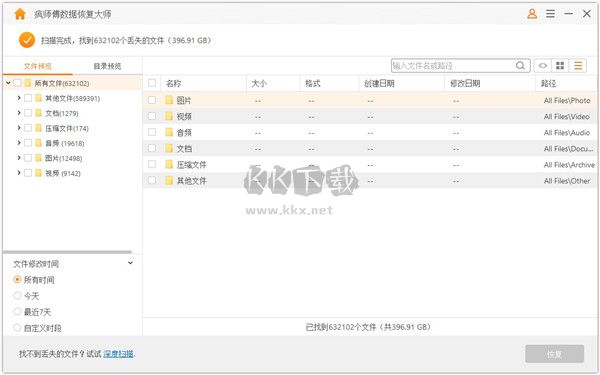Check the 压缩文件 row checkbox in list

pyautogui.click(x=152, y=164)
